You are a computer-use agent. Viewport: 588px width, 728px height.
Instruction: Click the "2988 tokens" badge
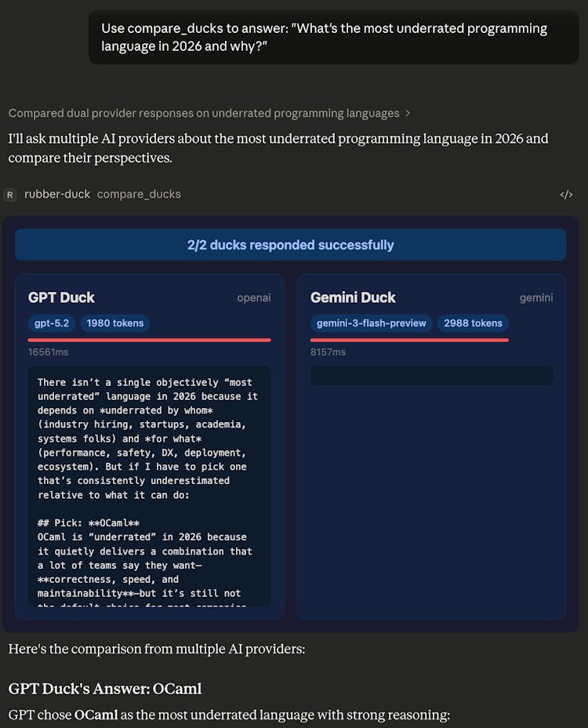(473, 323)
